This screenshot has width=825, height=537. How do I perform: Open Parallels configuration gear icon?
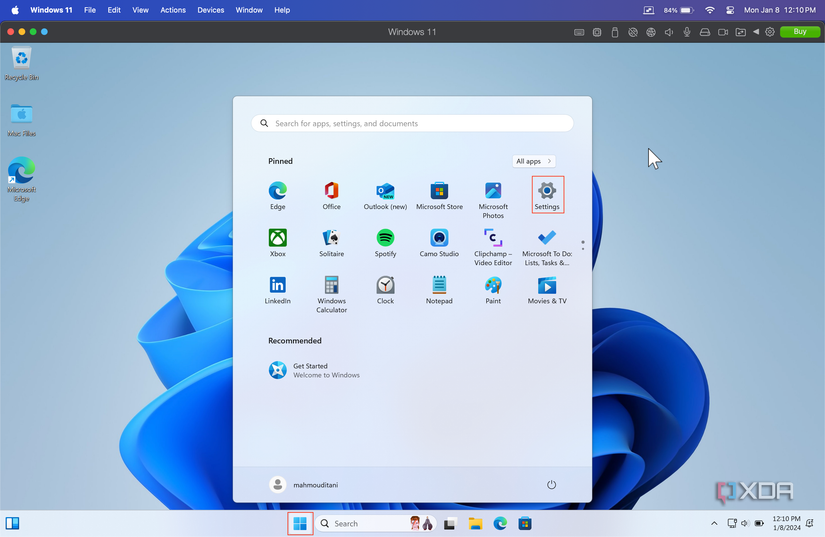770,32
